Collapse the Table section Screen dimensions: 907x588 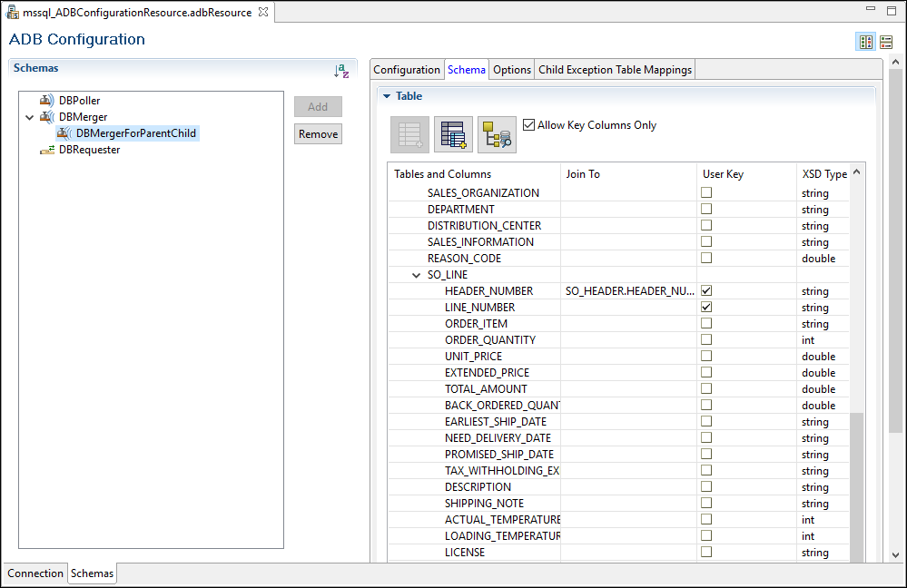386,96
